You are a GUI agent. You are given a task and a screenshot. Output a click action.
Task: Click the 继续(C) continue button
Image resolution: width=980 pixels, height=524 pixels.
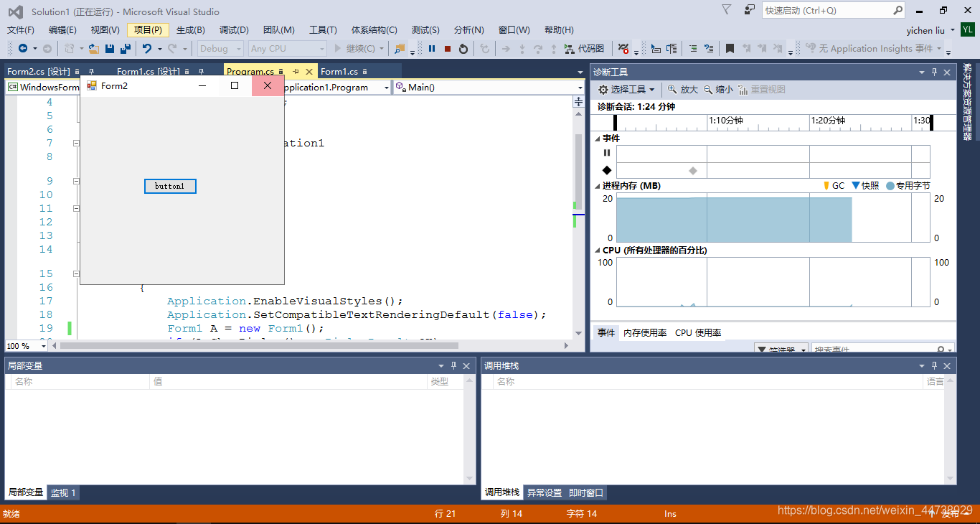pos(359,48)
